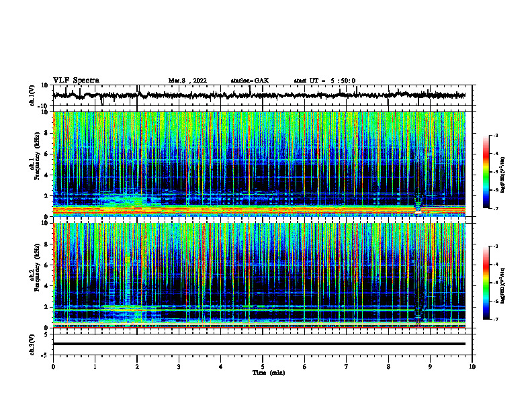Click the ch.3 flat black signal line
The image size is (532, 411).
pos(259,344)
